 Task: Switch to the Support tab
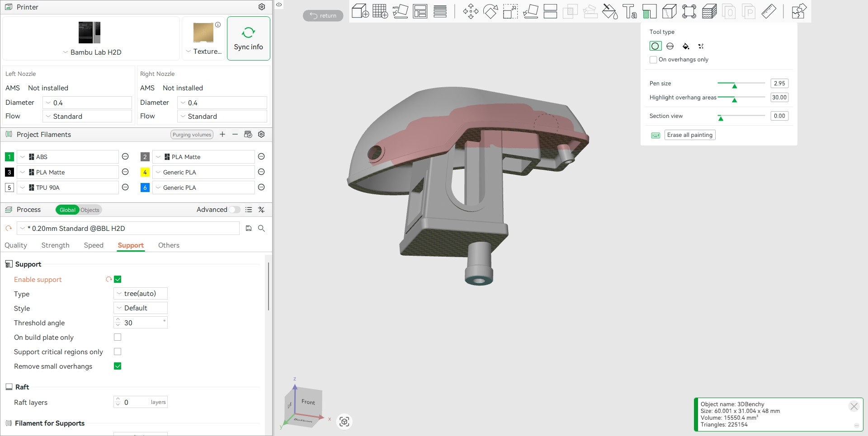[x=131, y=245]
